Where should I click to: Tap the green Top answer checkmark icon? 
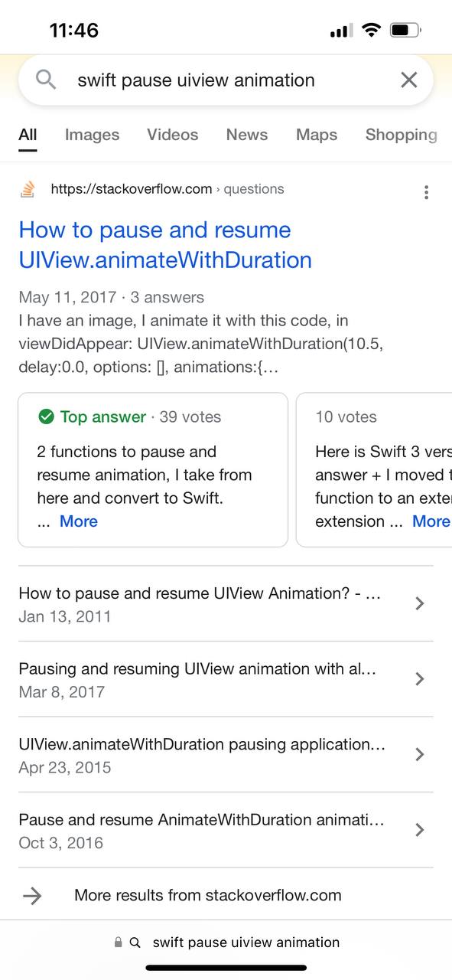46,416
